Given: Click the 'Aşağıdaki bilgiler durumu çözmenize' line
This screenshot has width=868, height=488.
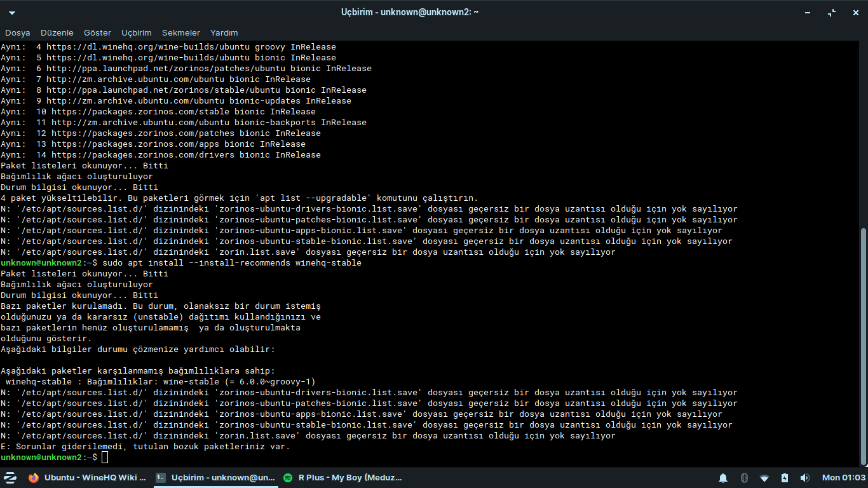Looking at the screenshot, I should pos(138,349).
